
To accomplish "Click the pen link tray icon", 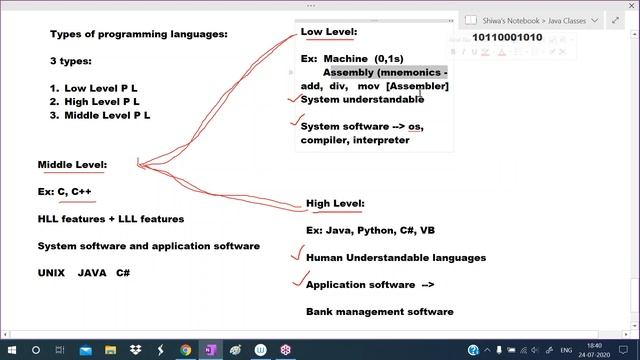I will point(549,350).
